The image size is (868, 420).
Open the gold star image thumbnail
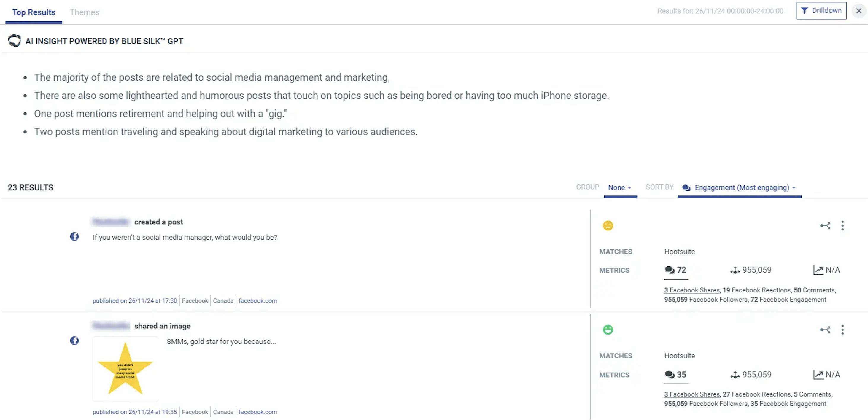(x=125, y=368)
